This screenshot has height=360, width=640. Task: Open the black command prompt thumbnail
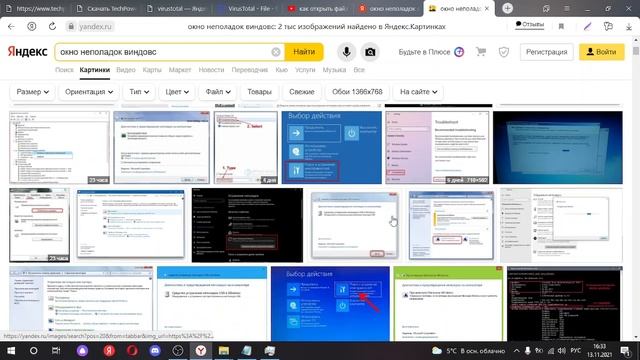(564, 304)
